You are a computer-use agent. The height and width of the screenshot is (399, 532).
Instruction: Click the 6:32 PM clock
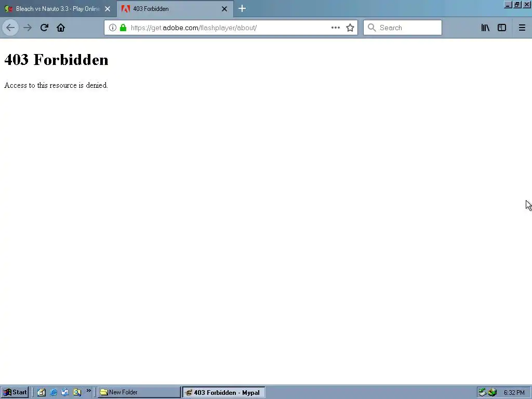tap(514, 393)
